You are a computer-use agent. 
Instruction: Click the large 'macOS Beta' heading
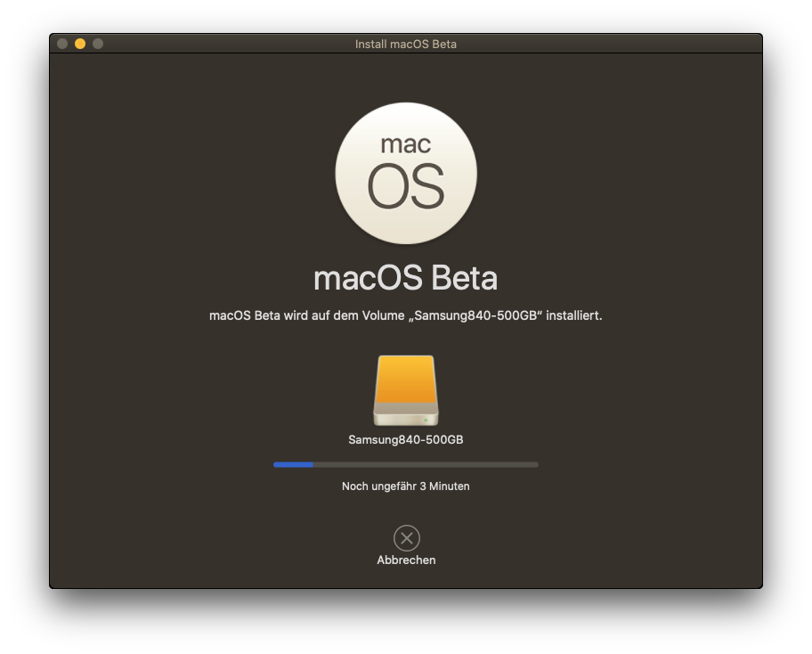point(406,278)
